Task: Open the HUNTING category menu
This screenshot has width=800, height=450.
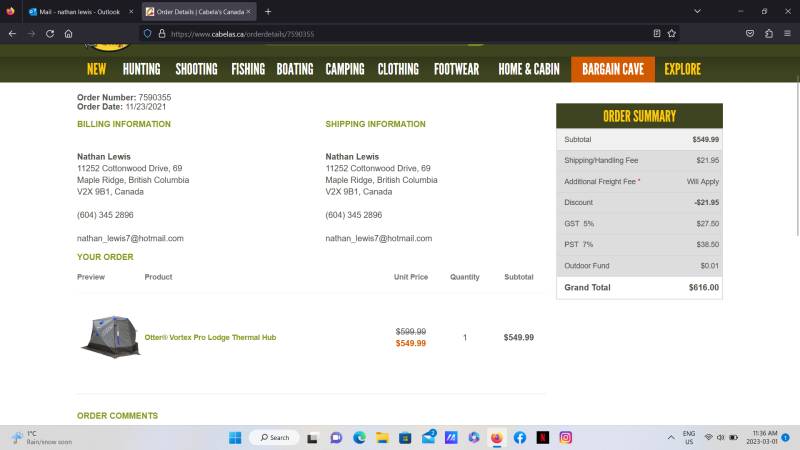Action: (x=141, y=69)
